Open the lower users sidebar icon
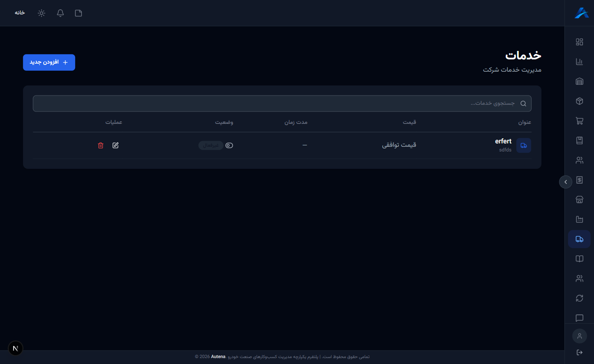 click(x=579, y=278)
